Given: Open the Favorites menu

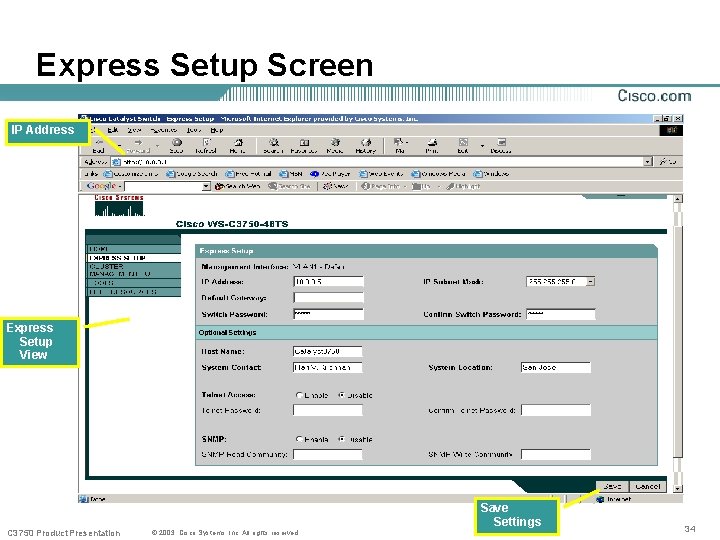Looking at the screenshot, I should [164, 130].
